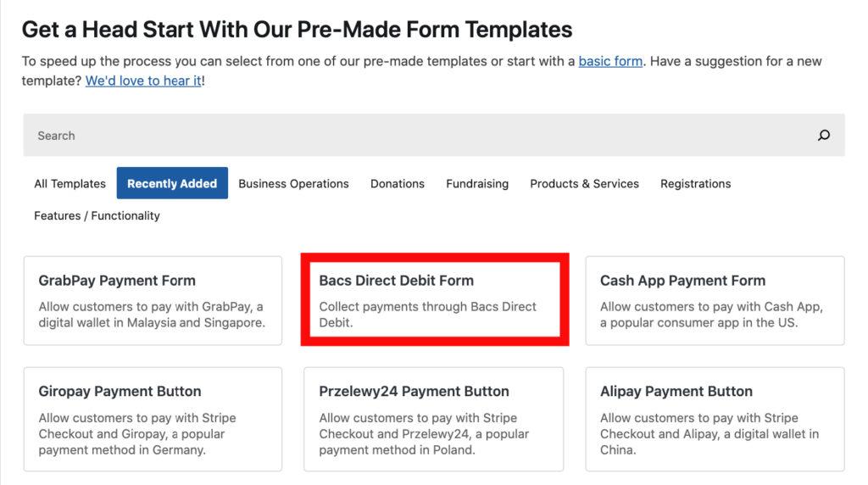The image size is (868, 485).
Task: Click the search magnifier icon
Action: (x=823, y=136)
